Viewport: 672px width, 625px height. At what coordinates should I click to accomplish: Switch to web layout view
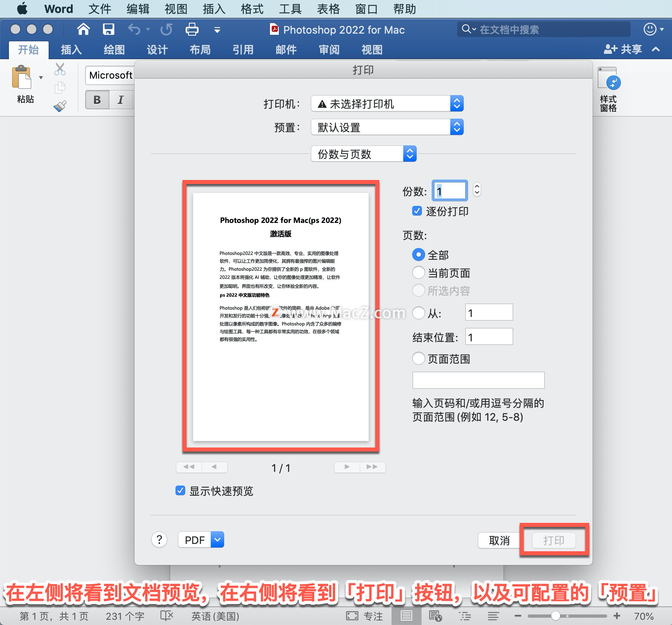tap(435, 616)
